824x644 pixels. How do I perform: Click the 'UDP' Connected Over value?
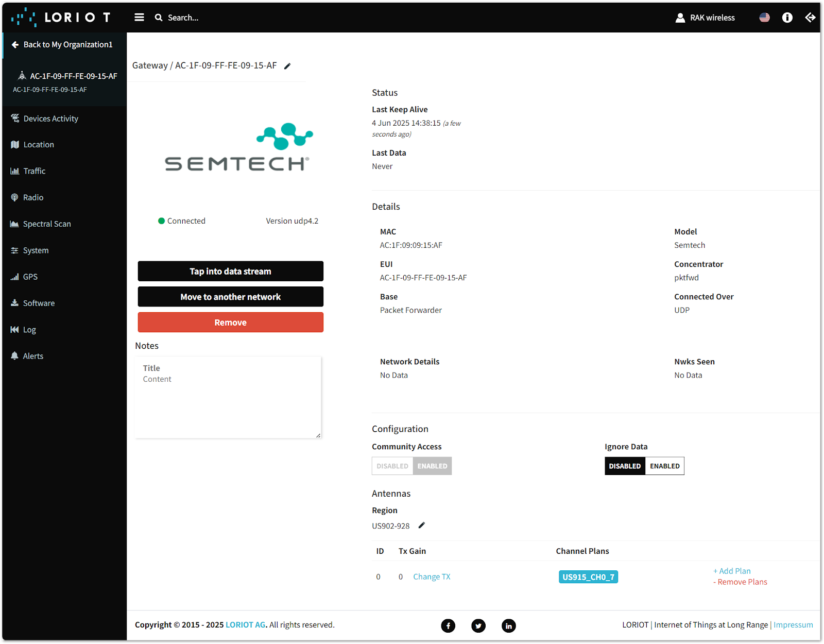[x=682, y=310]
